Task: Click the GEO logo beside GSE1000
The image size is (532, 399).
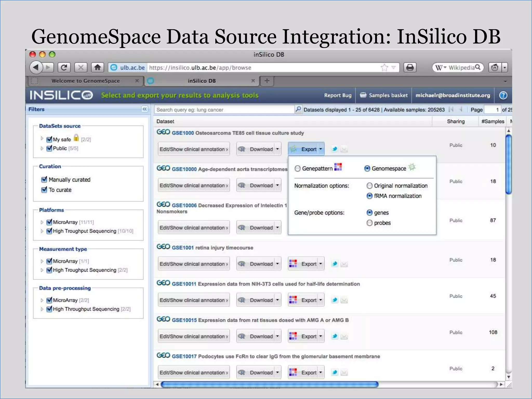Action: [x=163, y=132]
